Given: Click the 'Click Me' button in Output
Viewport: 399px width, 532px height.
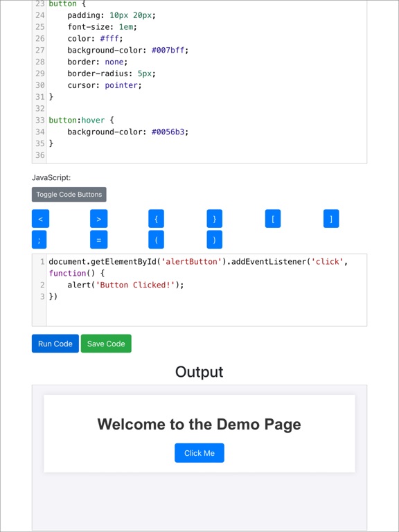Looking at the screenshot, I should tap(199, 453).
